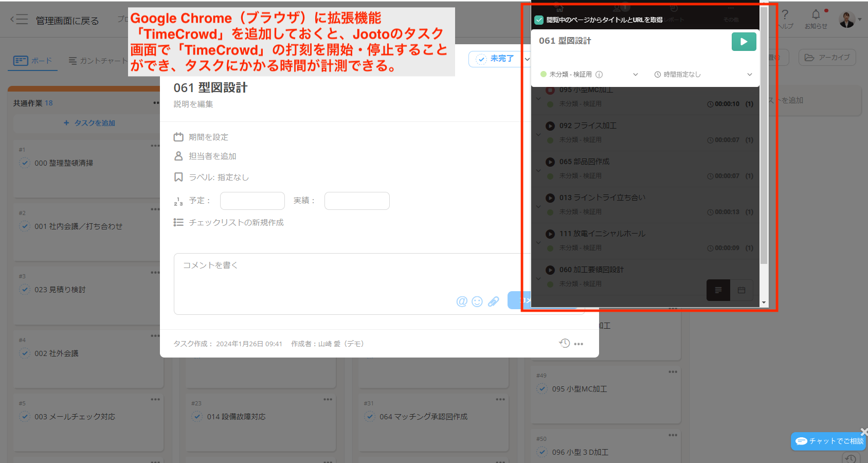Click TimeCrowd popup scrollbar down arrow

click(764, 302)
